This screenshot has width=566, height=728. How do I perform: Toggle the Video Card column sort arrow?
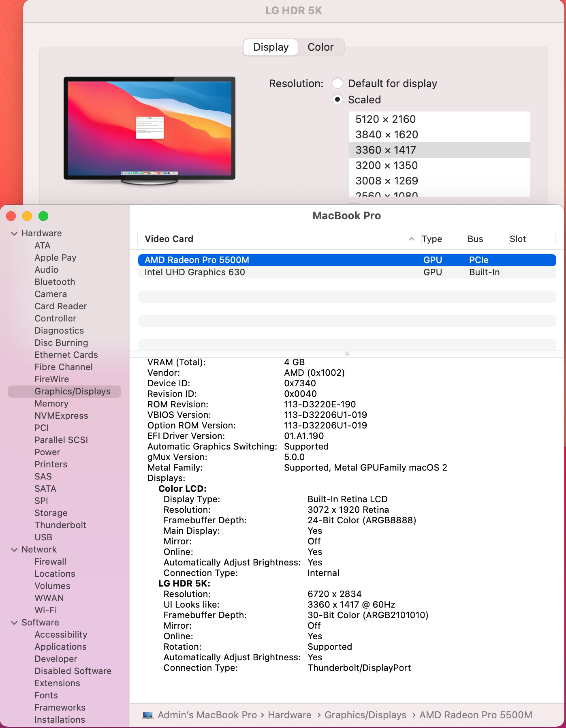[411, 239]
